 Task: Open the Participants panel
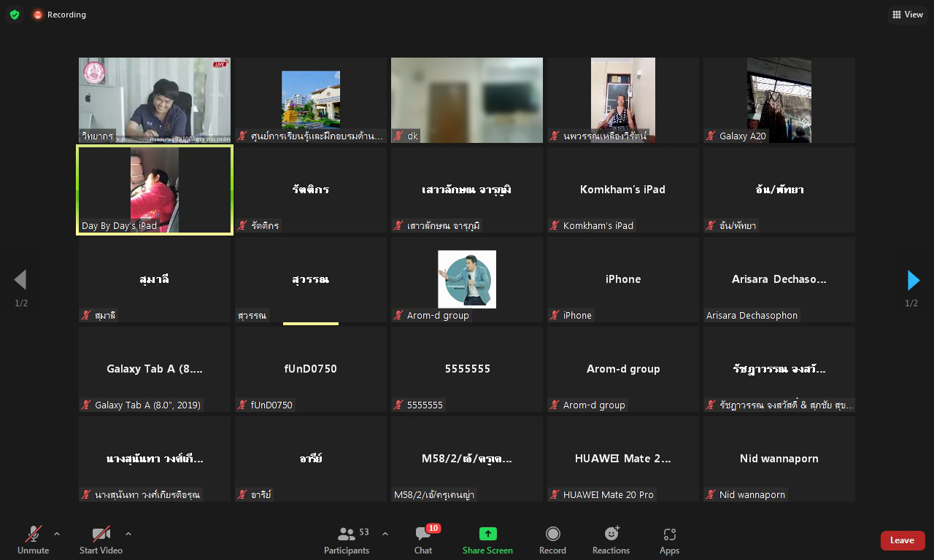click(347, 540)
